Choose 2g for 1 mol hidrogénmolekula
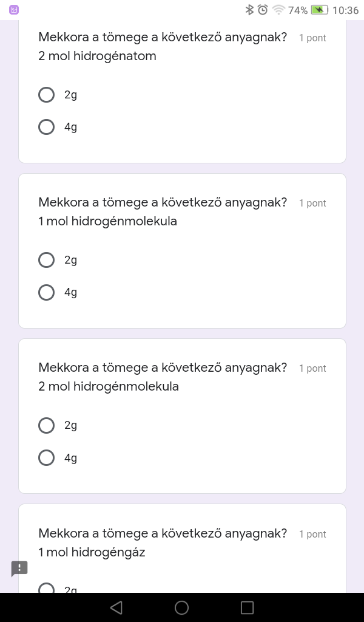This screenshot has width=364, height=622. pos(47,260)
